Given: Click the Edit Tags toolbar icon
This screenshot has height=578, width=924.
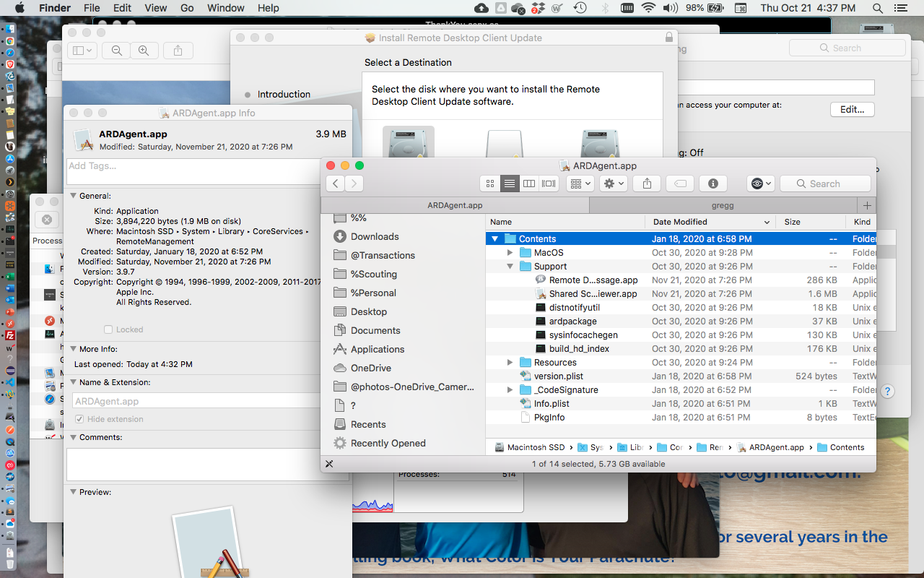Looking at the screenshot, I should (679, 184).
